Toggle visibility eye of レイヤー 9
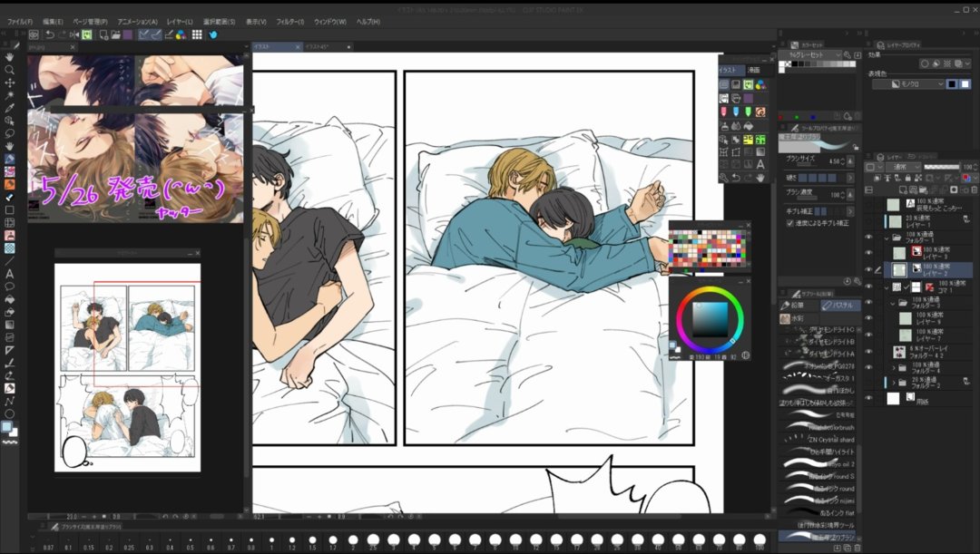 coord(868,318)
